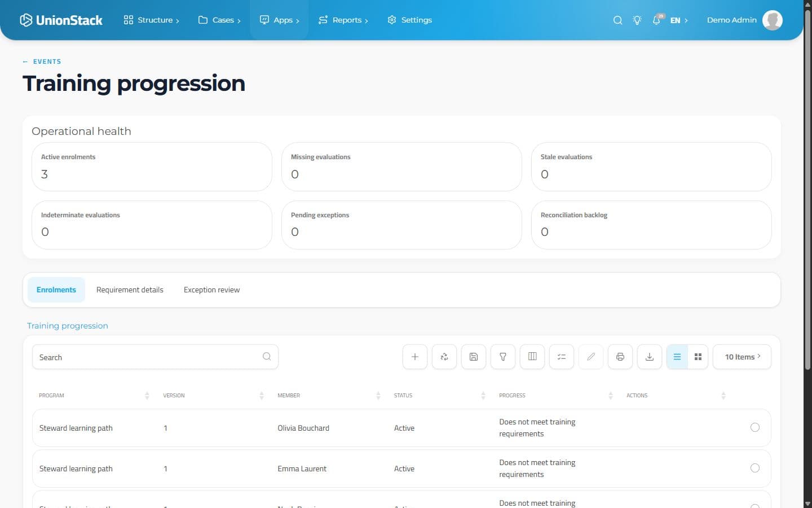
Task: Click the UnionStack logo
Action: click(61, 20)
